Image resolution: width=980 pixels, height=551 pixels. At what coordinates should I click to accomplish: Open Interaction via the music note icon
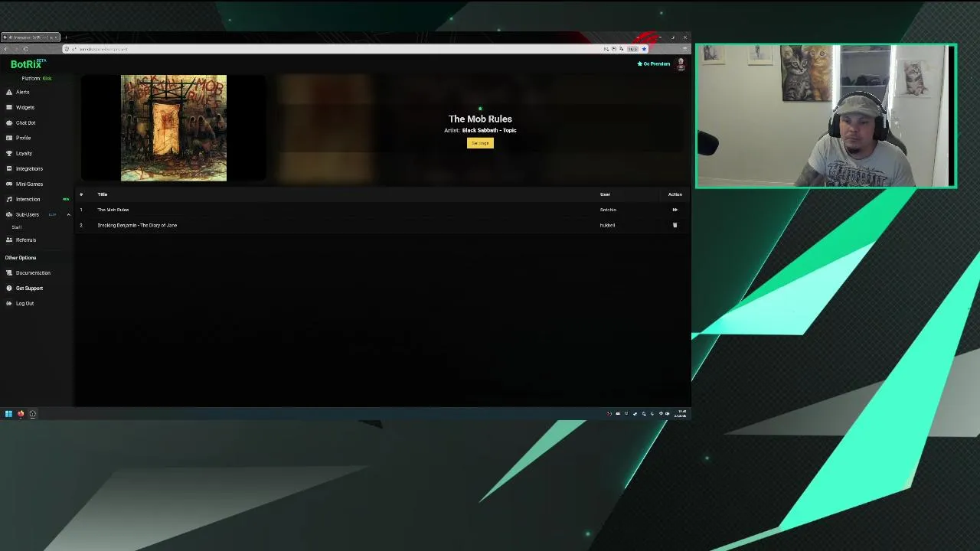(x=9, y=199)
